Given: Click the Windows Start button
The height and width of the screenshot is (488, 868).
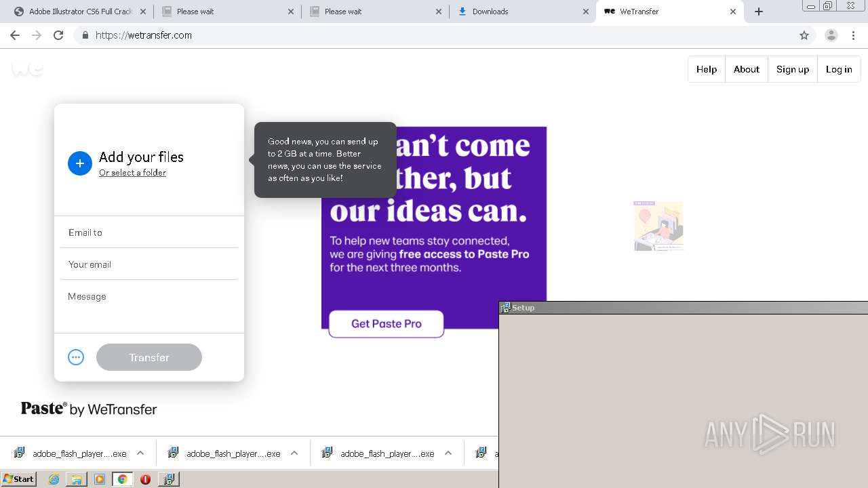Looking at the screenshot, I should point(19,479).
